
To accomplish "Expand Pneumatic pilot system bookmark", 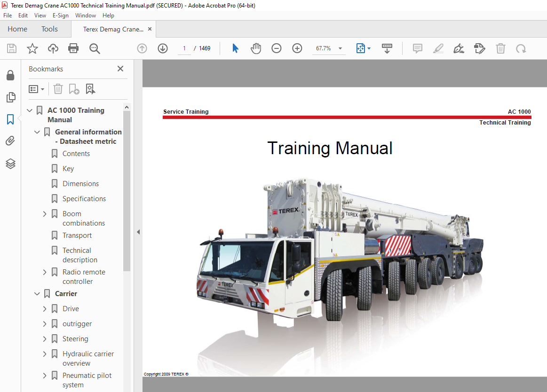I will click(x=45, y=376).
